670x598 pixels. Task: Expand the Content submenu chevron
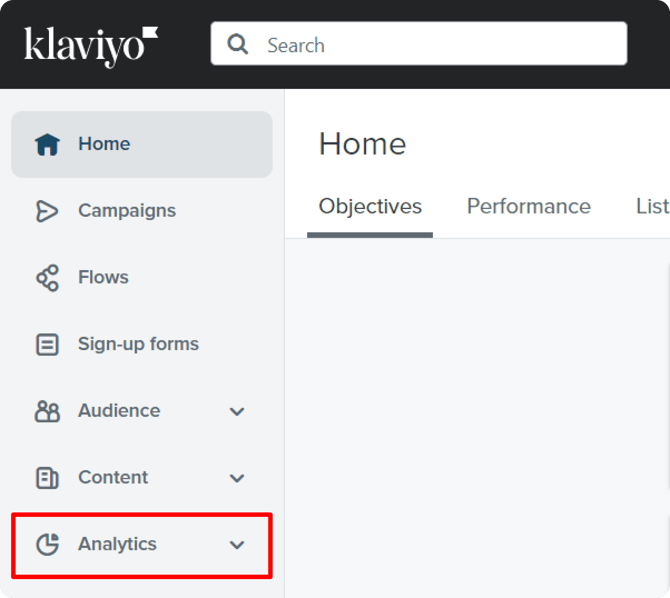[237, 478]
